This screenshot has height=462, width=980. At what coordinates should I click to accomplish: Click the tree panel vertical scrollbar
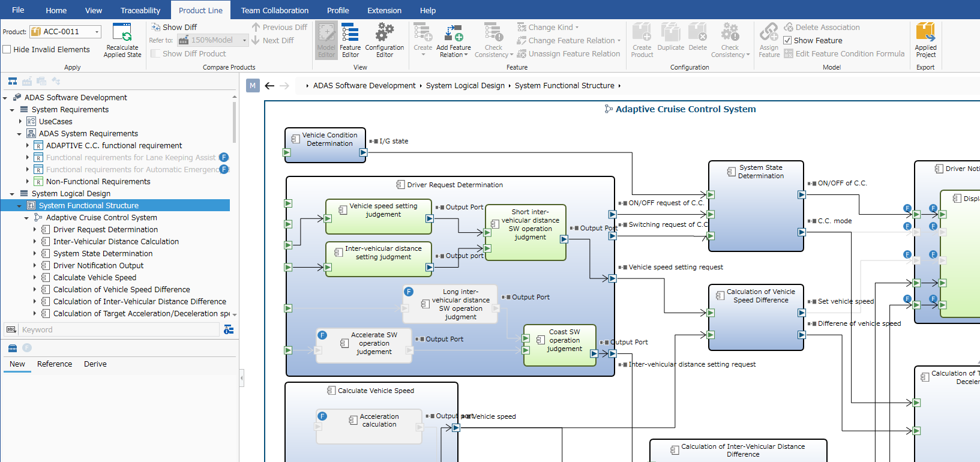pyautogui.click(x=234, y=123)
